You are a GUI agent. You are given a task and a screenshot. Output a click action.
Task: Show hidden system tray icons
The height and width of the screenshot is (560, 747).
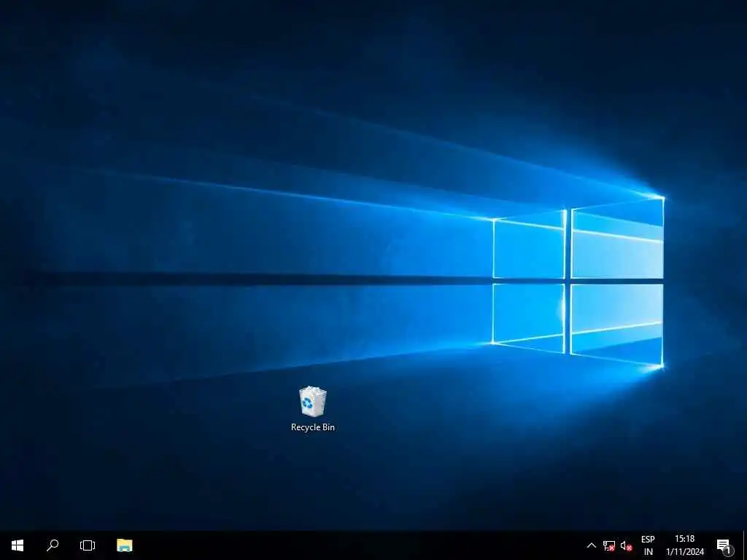tap(591, 545)
